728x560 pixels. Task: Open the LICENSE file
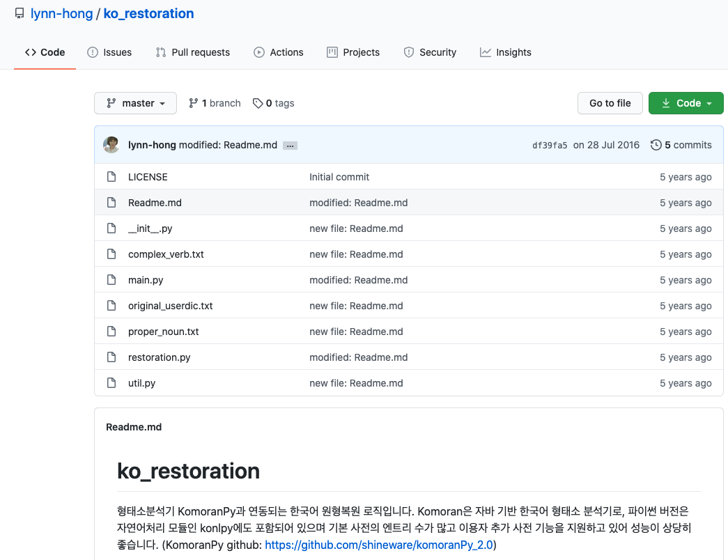148,177
